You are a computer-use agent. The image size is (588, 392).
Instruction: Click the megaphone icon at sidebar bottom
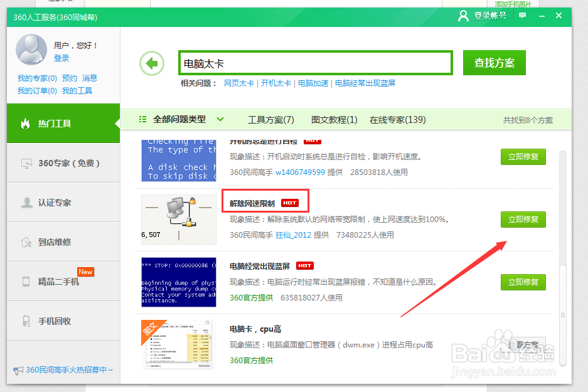coord(18,370)
